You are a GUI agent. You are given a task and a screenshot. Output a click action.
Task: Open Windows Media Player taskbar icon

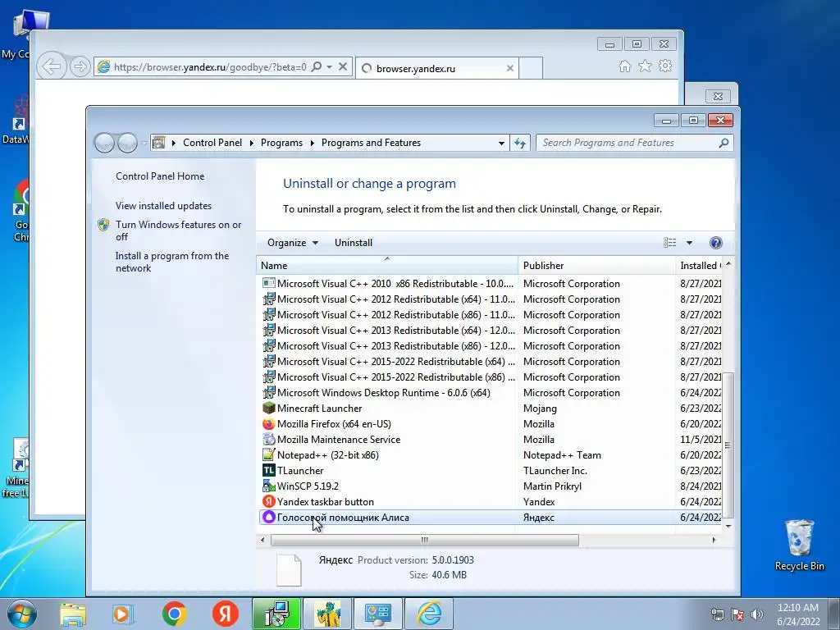point(123,614)
